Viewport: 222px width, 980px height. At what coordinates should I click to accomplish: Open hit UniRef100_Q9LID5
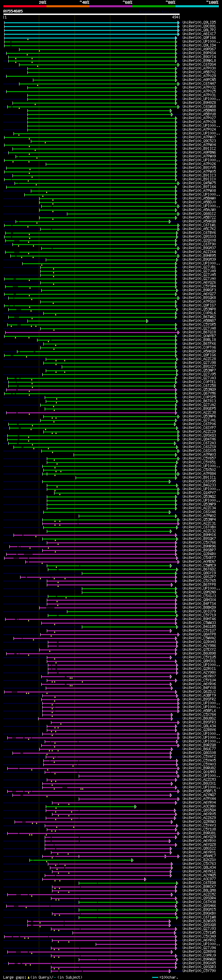(x=199, y=23)
